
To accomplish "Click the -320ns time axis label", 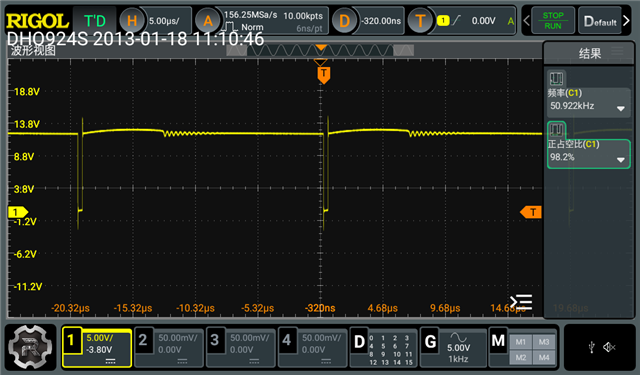I will click(x=320, y=308).
